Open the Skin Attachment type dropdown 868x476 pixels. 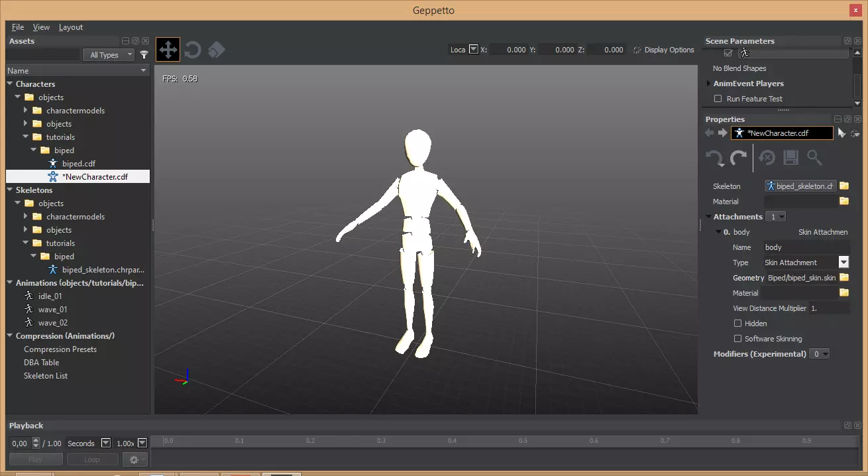(843, 263)
